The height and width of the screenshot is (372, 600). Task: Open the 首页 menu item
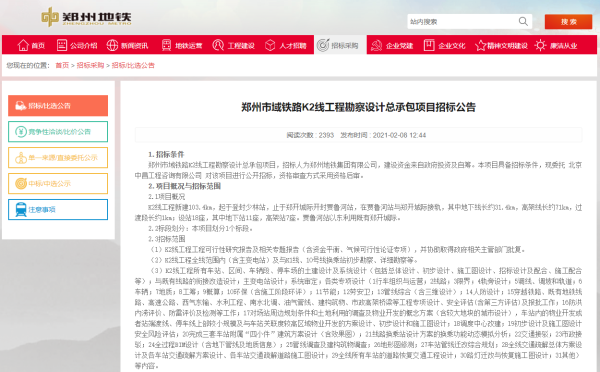coord(31,45)
